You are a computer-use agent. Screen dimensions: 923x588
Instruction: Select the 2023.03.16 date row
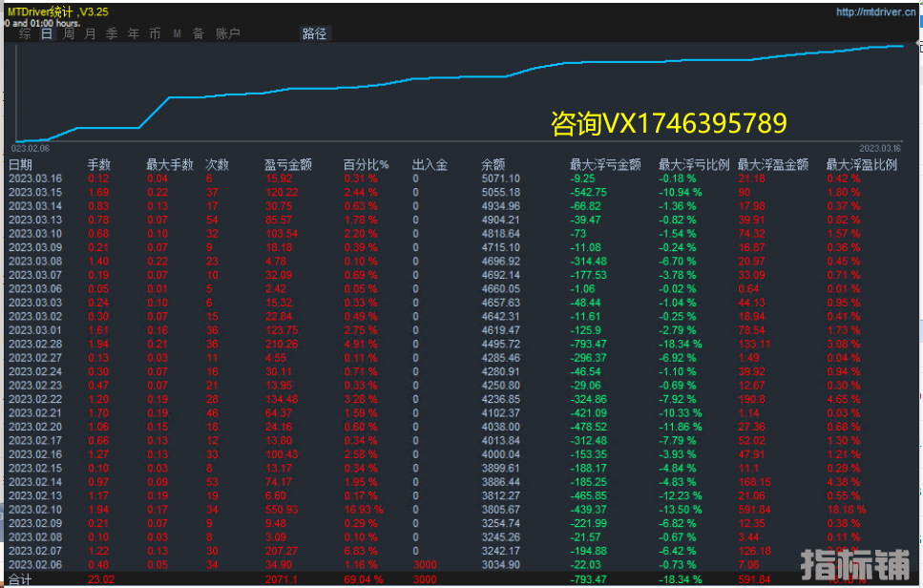pyautogui.click(x=35, y=178)
